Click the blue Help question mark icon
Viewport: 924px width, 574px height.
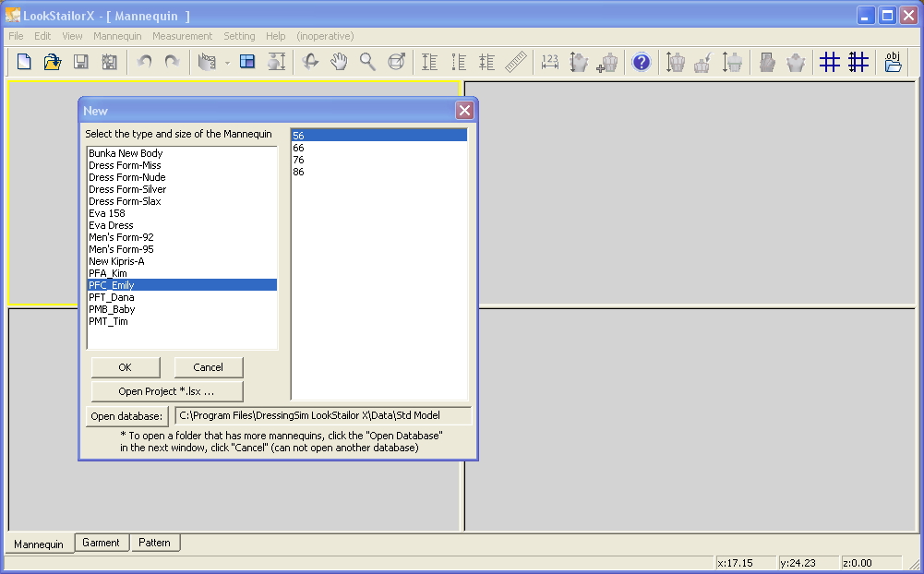click(642, 62)
